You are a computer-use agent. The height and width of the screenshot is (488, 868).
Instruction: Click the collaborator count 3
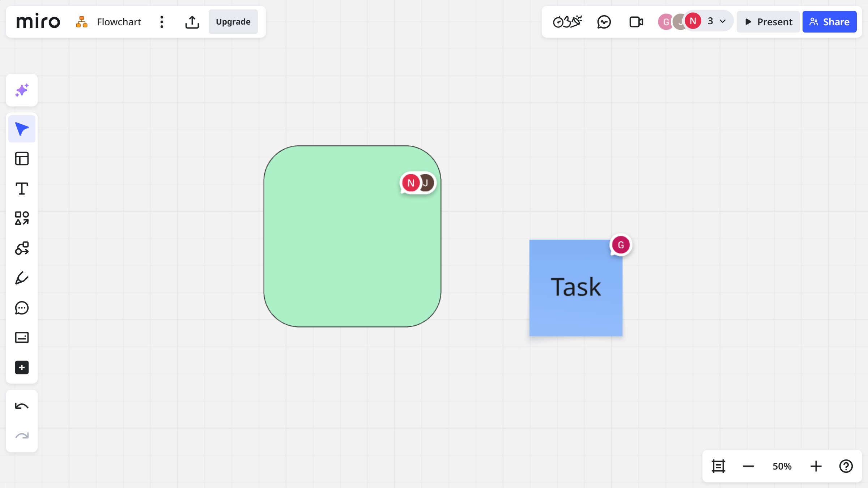click(x=710, y=21)
